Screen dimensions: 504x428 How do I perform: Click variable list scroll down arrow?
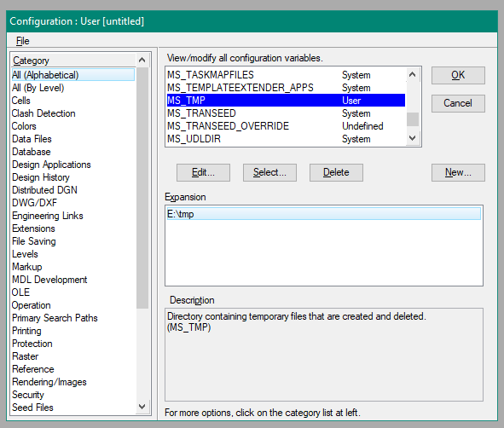pyautogui.click(x=413, y=138)
